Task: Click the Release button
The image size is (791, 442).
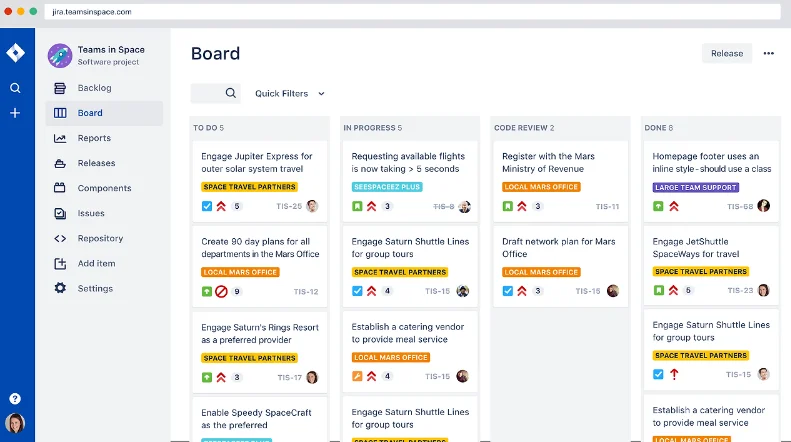Action: pos(727,54)
